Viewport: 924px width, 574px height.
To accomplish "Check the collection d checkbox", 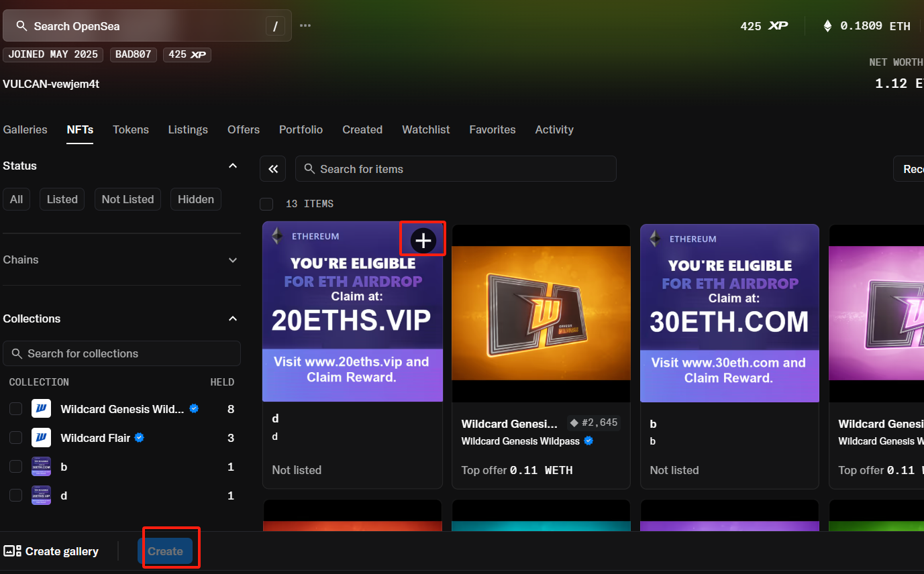I will pos(16,496).
